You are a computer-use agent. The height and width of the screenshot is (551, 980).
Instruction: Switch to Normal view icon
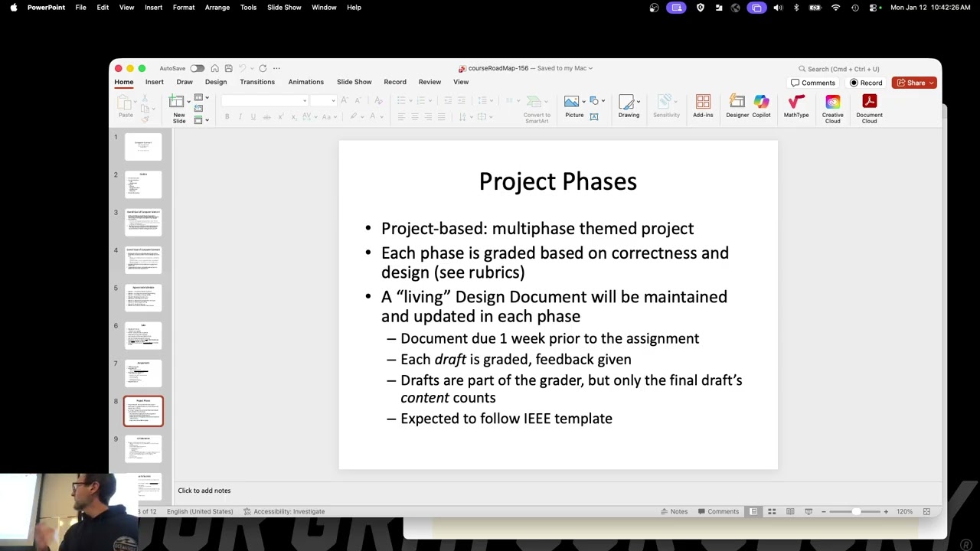[753, 511]
